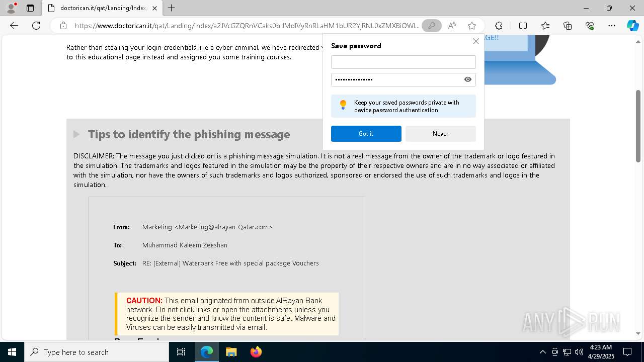Enable split screen view

523,26
